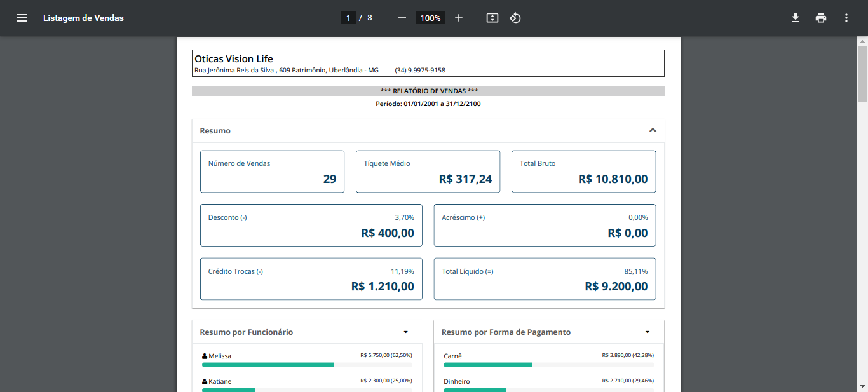
Task: Click the scrollbar up arrow
Action: (x=862, y=40)
